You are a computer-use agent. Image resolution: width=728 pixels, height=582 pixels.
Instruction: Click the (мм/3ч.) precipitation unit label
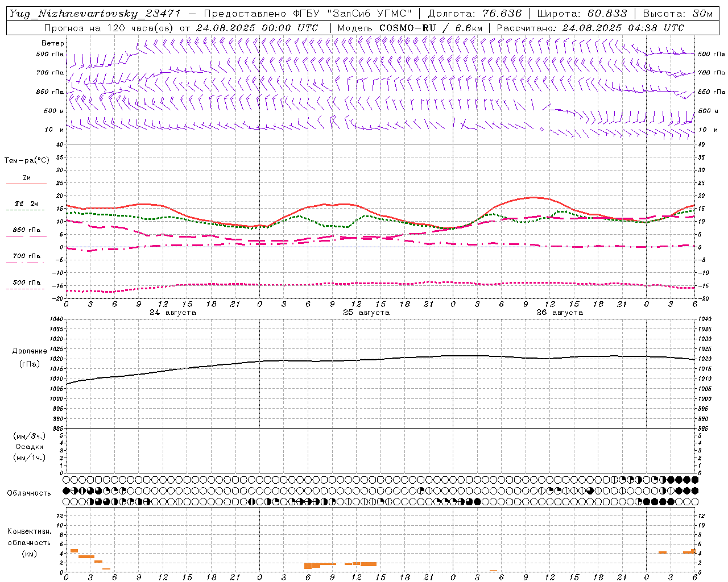(x=29, y=436)
